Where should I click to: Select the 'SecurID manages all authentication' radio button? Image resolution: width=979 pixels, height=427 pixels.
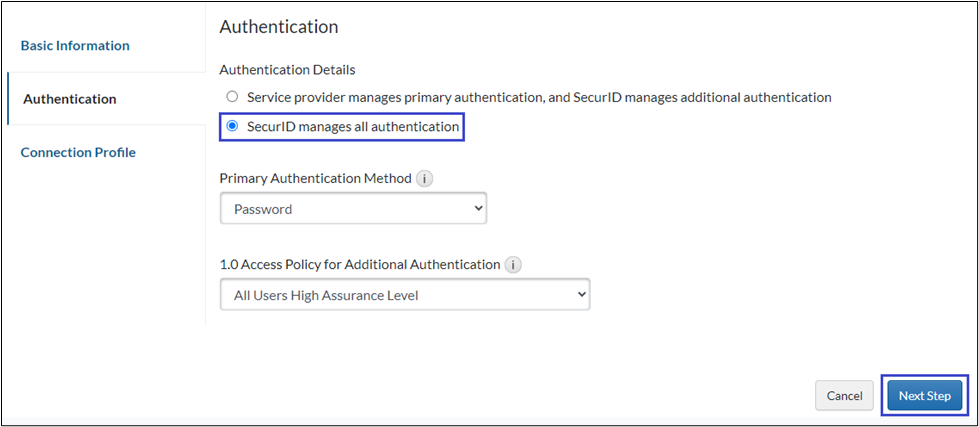(x=232, y=127)
